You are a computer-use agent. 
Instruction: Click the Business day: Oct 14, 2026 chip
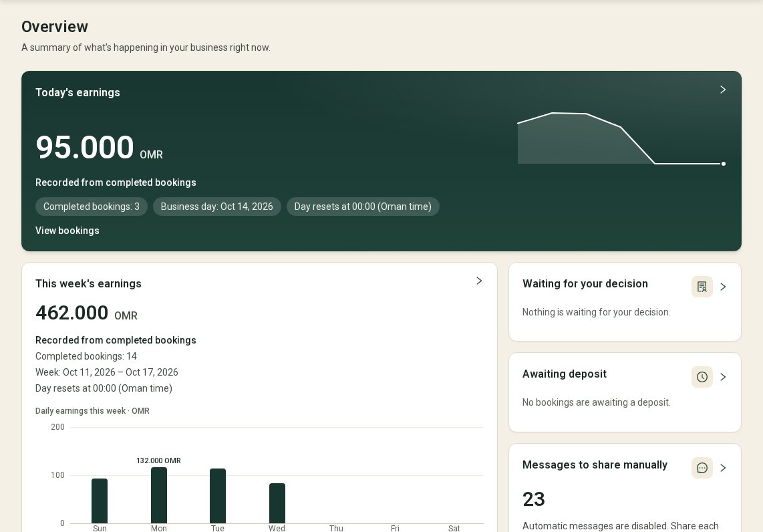tap(217, 207)
